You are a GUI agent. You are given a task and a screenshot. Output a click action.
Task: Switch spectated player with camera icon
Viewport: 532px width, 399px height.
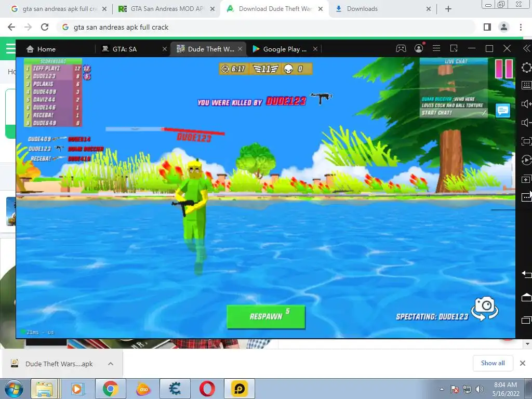tap(485, 308)
